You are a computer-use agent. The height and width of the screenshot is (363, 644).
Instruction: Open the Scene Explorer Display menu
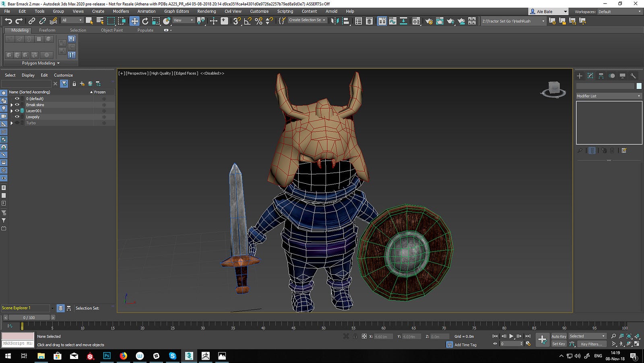(x=28, y=75)
